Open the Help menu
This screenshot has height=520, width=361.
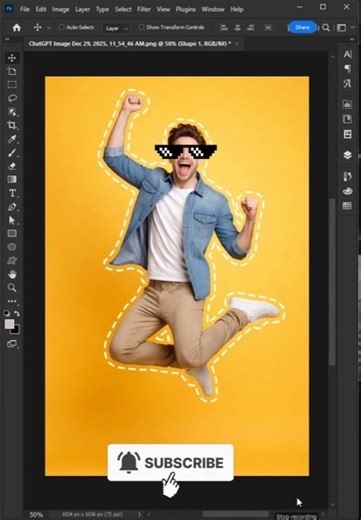[x=237, y=9]
